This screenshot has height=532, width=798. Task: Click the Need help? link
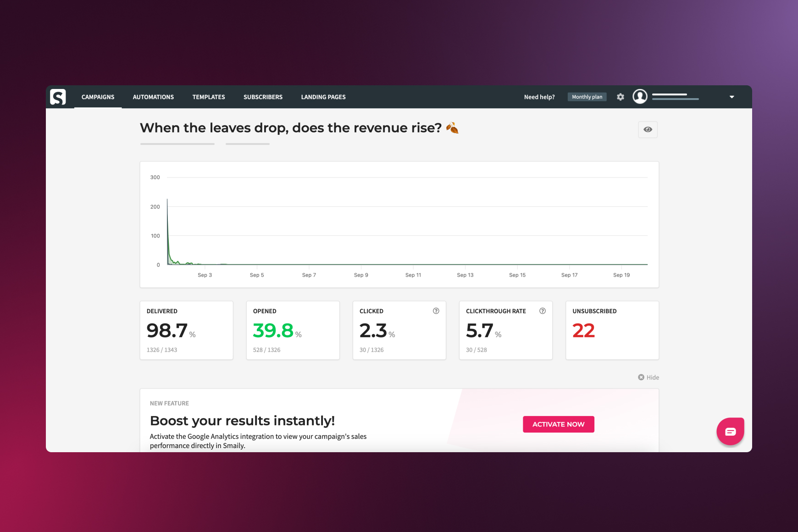tap(539, 97)
